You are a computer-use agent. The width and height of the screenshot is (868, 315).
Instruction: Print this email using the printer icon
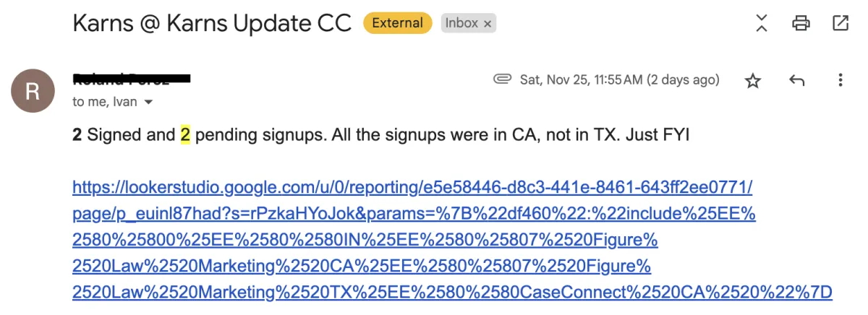coord(801,23)
